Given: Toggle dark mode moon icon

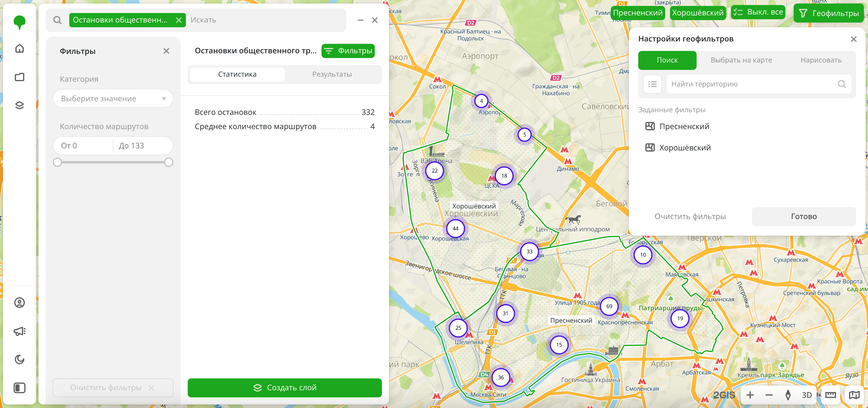Looking at the screenshot, I should tap(20, 359).
